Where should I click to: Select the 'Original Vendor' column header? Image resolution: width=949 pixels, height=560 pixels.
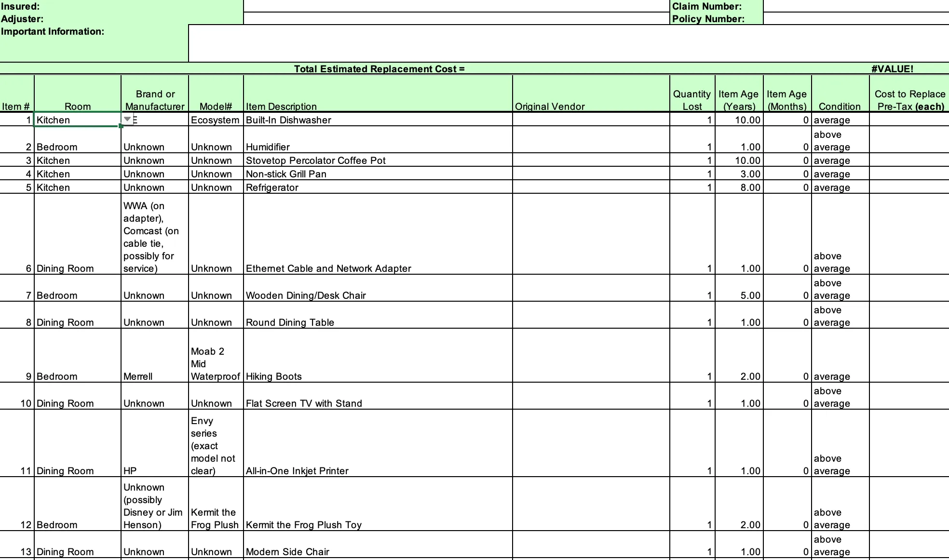591,93
